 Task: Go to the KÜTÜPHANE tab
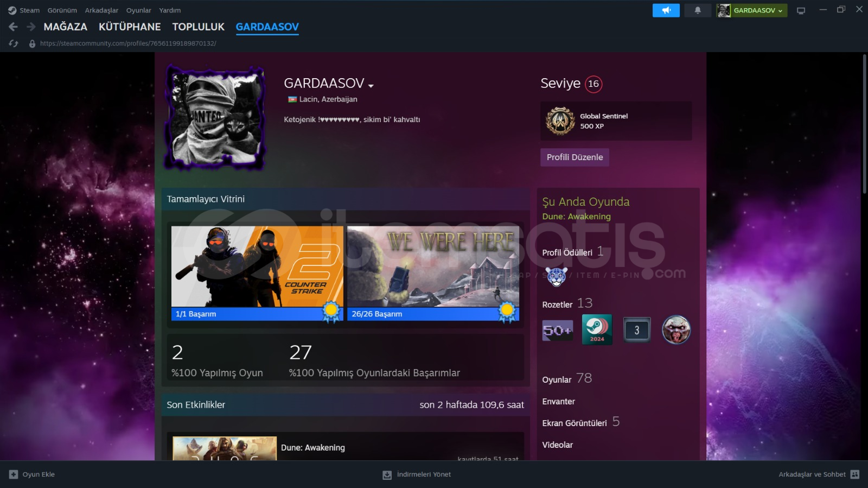pos(130,27)
